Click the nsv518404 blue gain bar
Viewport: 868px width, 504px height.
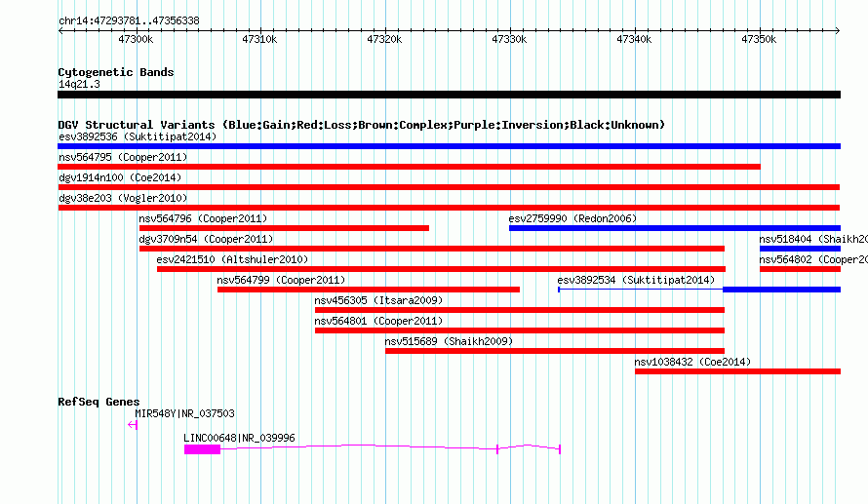click(x=800, y=249)
